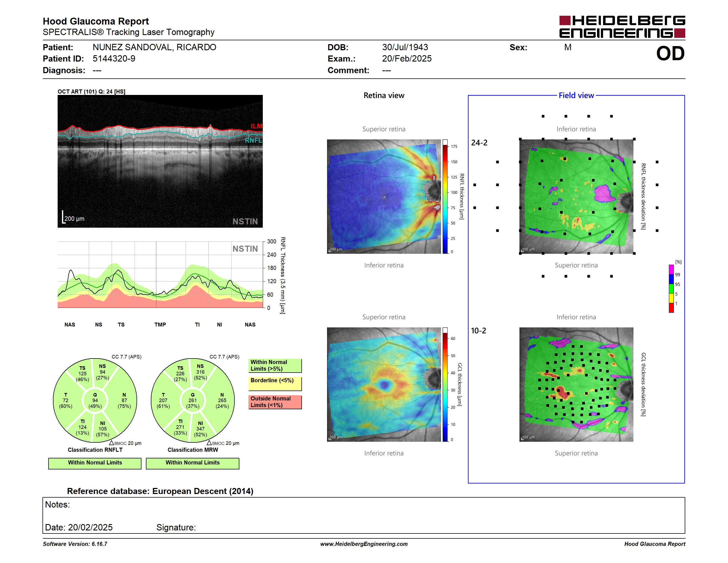Click the Date: 20/02/2025 text
Viewport: 728px width, 563px height.
pyautogui.click(x=79, y=527)
